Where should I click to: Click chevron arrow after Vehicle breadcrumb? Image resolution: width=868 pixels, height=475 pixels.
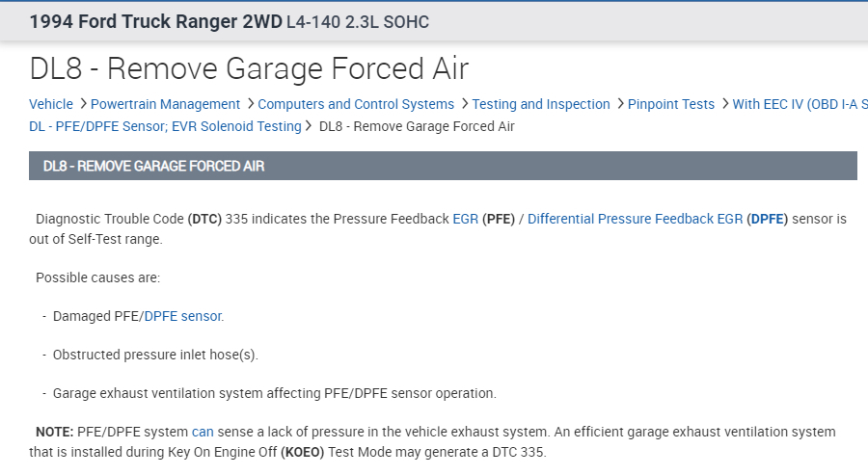(x=82, y=104)
